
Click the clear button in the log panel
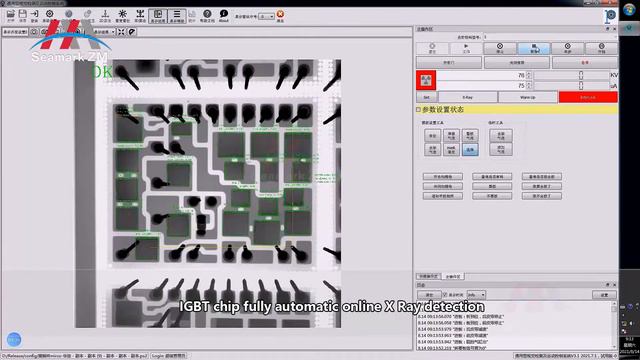pyautogui.click(x=429, y=295)
